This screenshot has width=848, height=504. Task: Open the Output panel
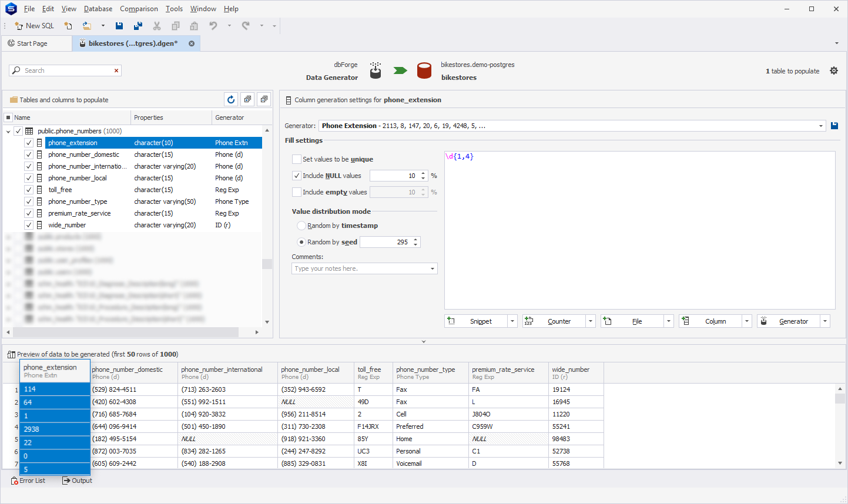(x=78, y=481)
